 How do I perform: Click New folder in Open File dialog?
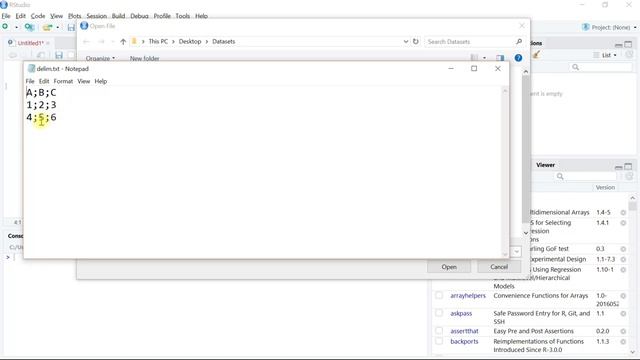144,58
